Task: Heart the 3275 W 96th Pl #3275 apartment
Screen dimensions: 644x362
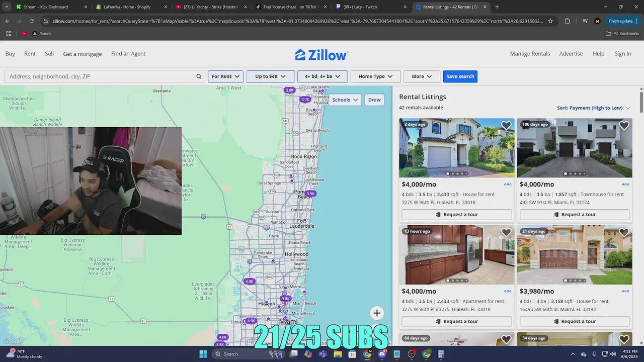Action: pyautogui.click(x=506, y=233)
